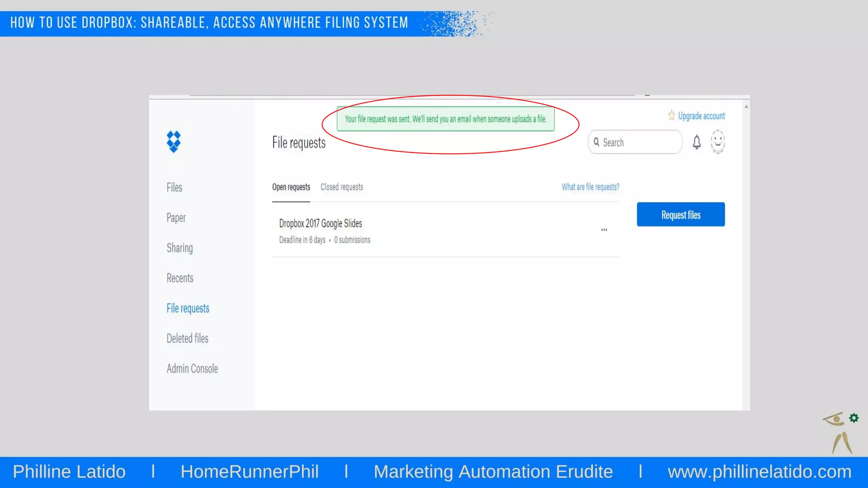This screenshot has width=868, height=488.
Task: Open Paper from sidebar
Action: pyautogui.click(x=176, y=218)
